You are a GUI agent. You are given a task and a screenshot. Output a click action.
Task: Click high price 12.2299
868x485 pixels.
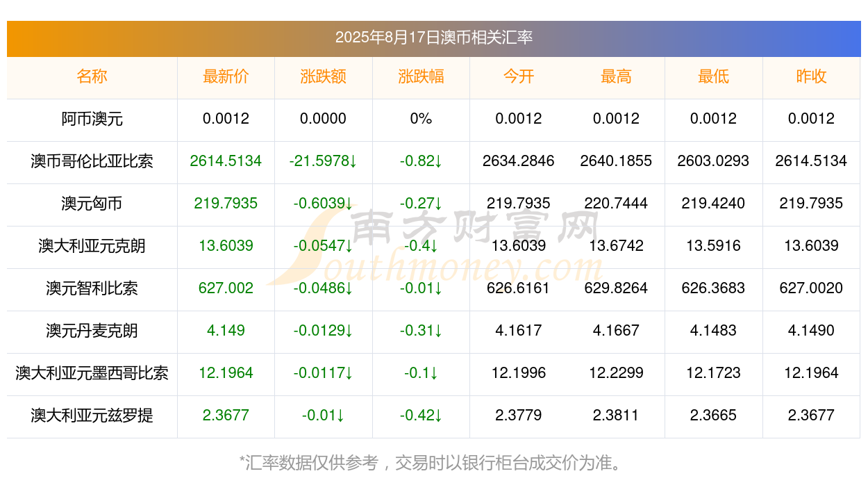tap(616, 373)
